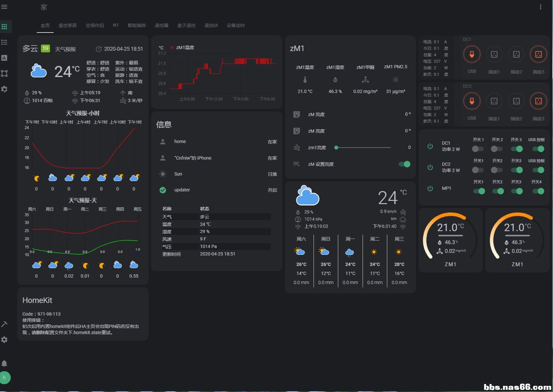The height and width of the screenshot is (392, 553).
Task: Click the power icon beside MP1
Action: pyautogui.click(x=430, y=188)
